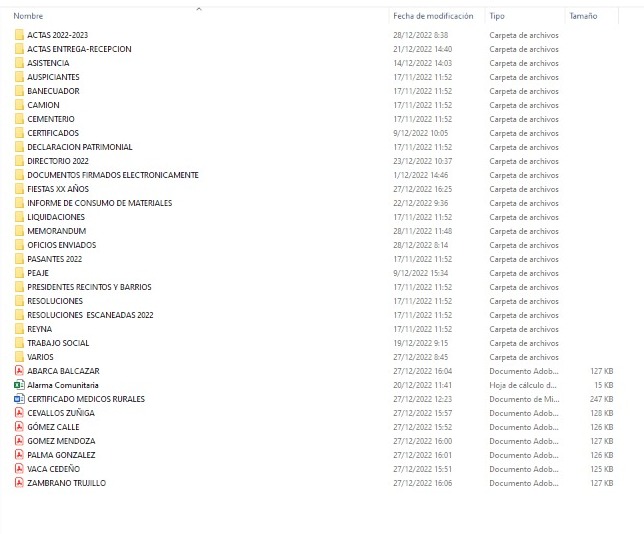Image resolution: width=644 pixels, height=534 pixels.
Task: Sort by Fecha de modificación column
Action: tap(432, 17)
